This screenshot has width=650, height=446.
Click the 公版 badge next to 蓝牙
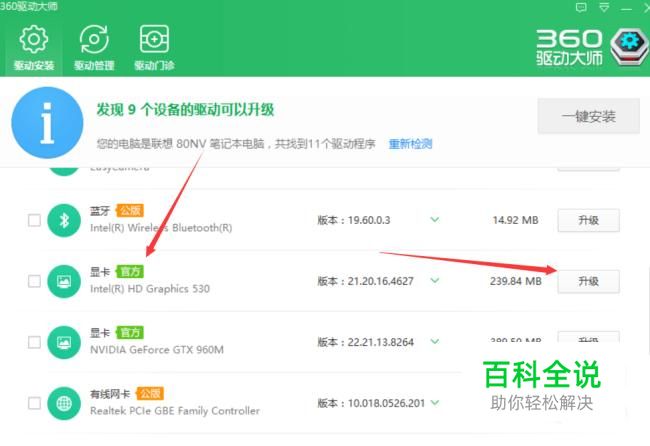click(x=130, y=211)
